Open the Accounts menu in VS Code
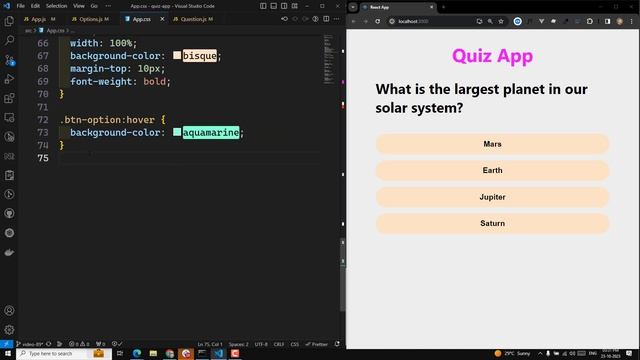Screen dimensions: 640x360 click(9, 311)
